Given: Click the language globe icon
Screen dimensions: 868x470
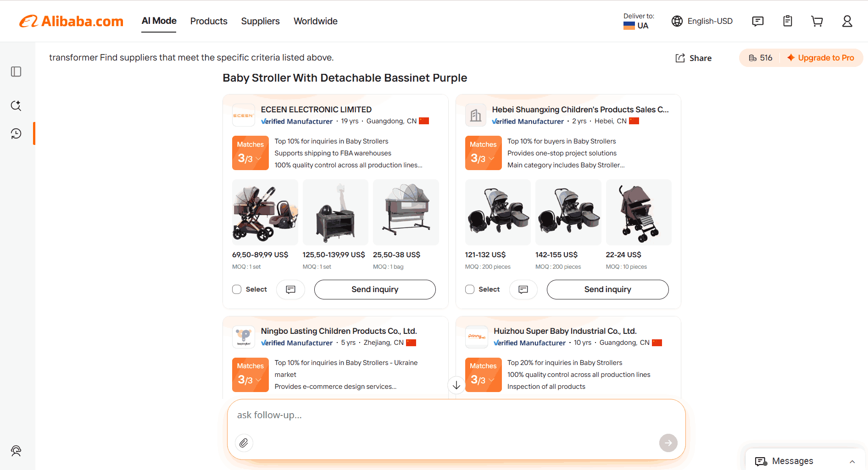Looking at the screenshot, I should tap(677, 21).
